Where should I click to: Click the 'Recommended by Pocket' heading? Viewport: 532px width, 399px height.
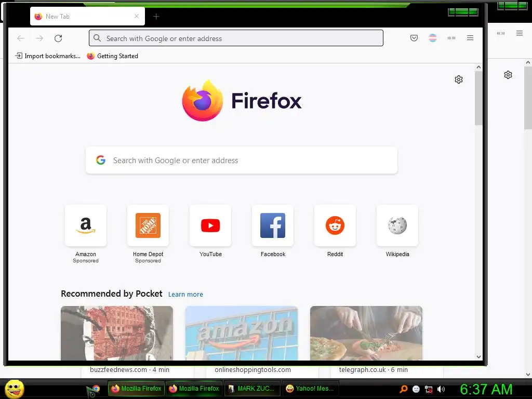point(112,294)
